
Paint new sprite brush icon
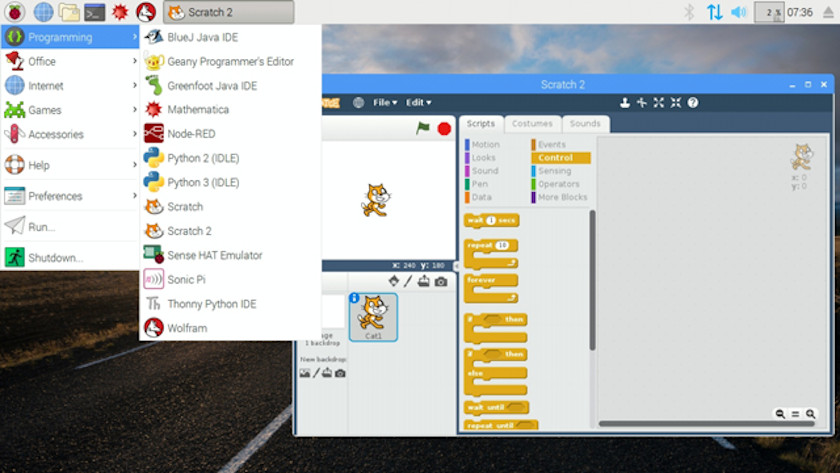pos(408,281)
